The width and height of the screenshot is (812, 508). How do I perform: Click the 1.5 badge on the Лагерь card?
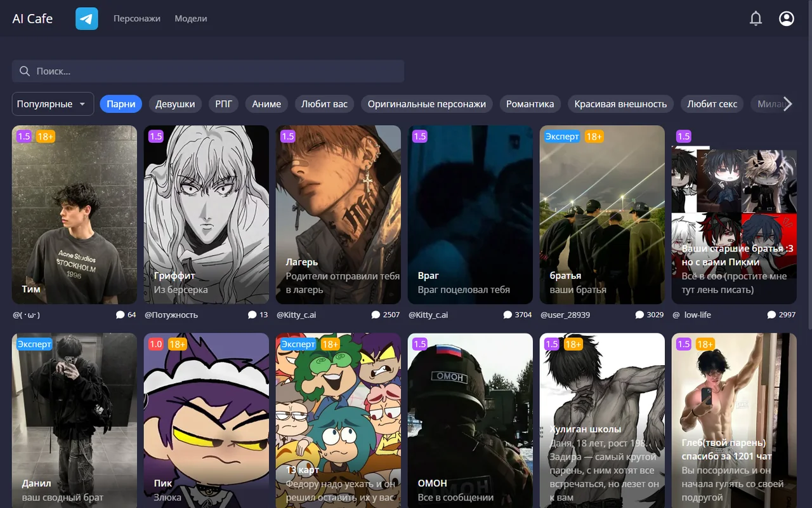[x=288, y=137]
